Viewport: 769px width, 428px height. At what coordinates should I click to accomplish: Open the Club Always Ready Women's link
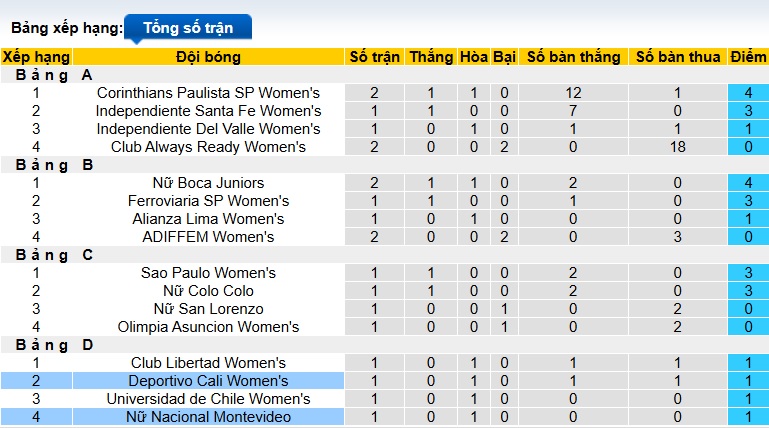[x=208, y=147]
